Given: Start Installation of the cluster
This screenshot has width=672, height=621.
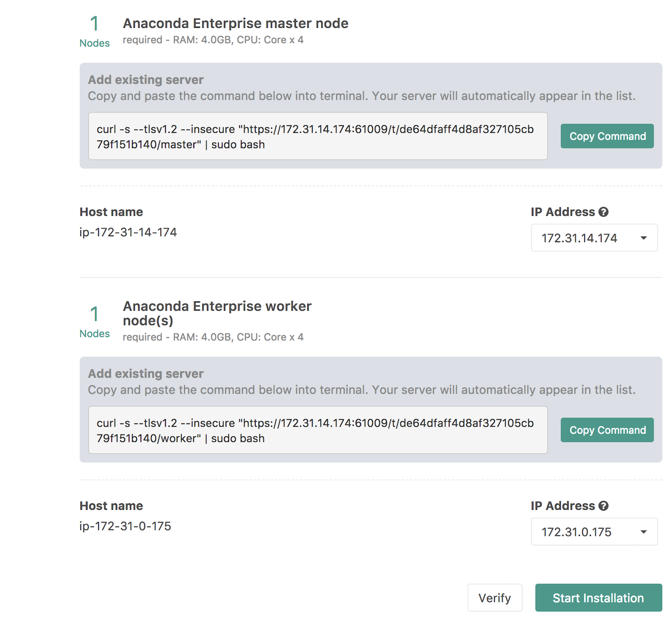Looking at the screenshot, I should click(x=598, y=598).
